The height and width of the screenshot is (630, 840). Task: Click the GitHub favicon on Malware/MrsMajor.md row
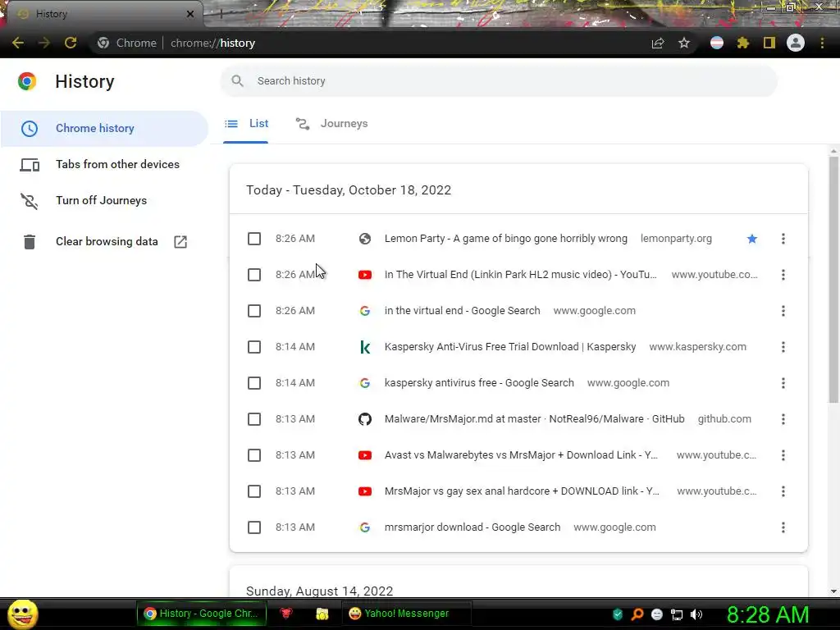click(365, 419)
